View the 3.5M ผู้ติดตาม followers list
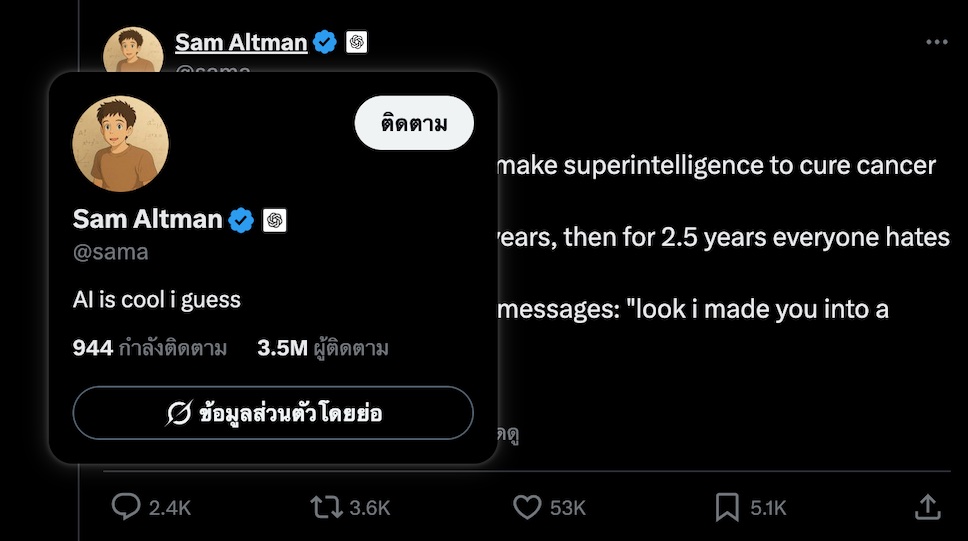Viewport: 968px width, 541px height. tap(322, 348)
